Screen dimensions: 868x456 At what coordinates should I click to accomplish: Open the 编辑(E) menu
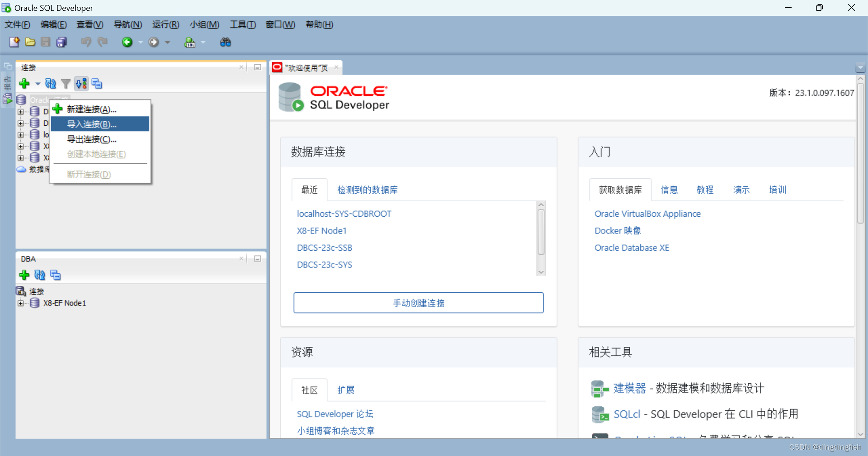click(x=53, y=24)
